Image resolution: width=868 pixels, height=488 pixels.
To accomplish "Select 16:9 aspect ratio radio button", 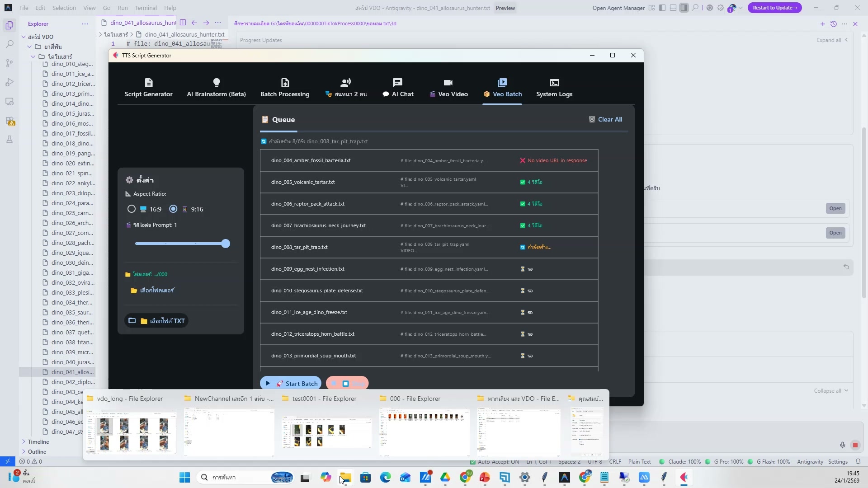I will 132,209.
